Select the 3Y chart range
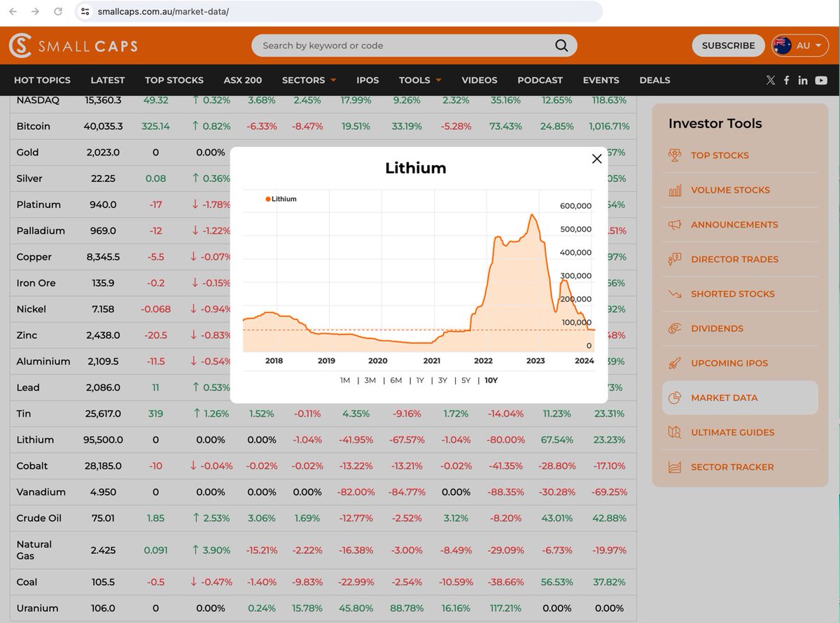This screenshot has width=840, height=623. click(x=442, y=380)
